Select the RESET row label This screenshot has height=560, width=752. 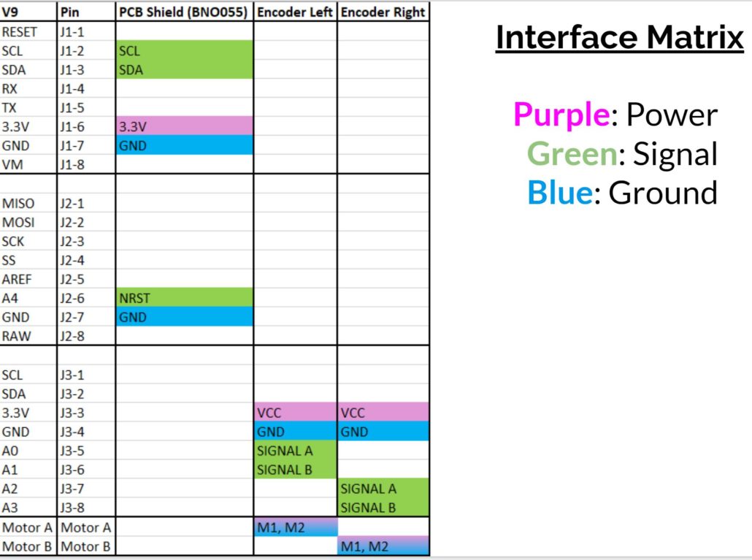pos(28,32)
